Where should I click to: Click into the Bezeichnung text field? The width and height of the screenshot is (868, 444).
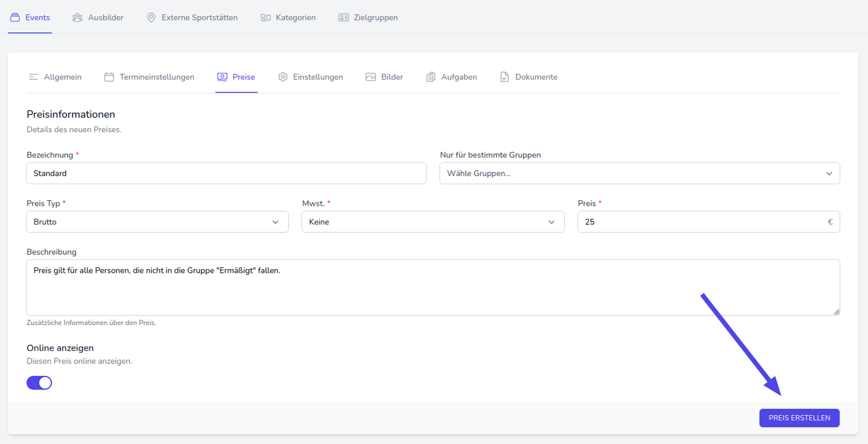click(226, 174)
